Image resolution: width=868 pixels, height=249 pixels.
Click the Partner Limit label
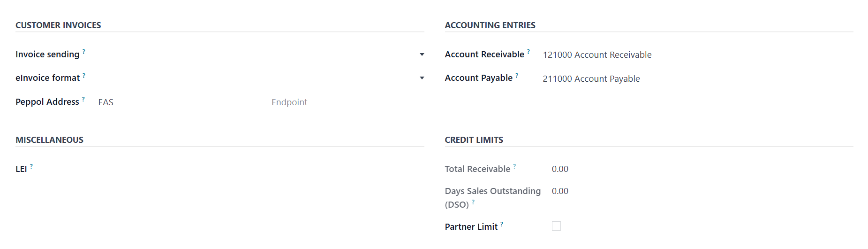(471, 227)
